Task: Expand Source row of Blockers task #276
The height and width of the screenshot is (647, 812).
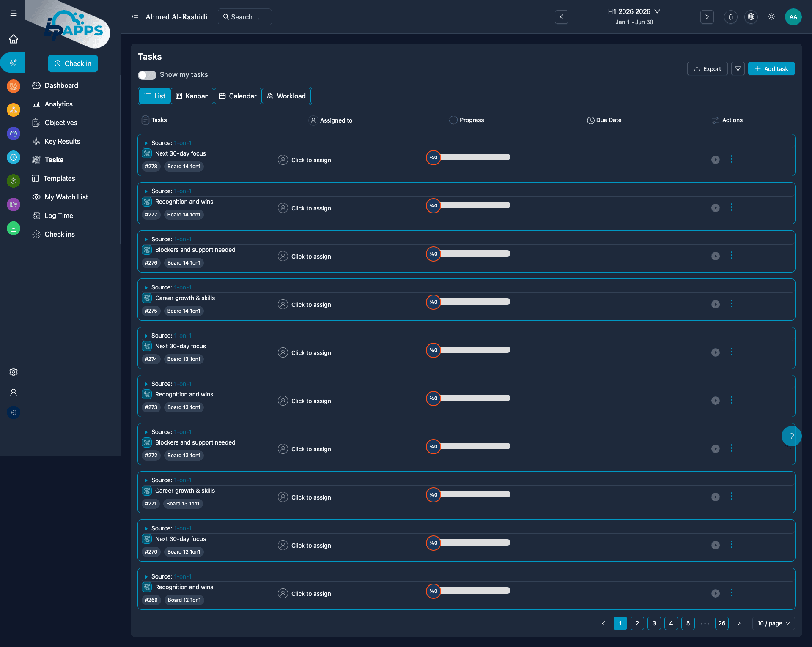Action: pos(146,240)
